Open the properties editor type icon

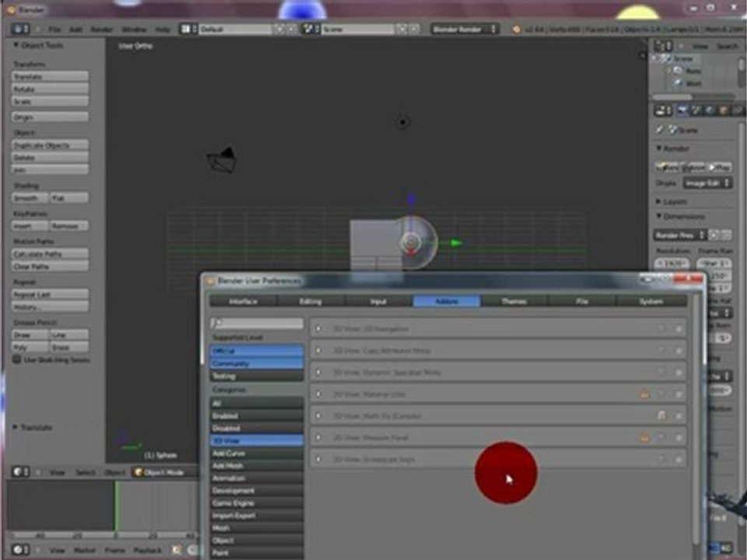pyautogui.click(x=663, y=110)
